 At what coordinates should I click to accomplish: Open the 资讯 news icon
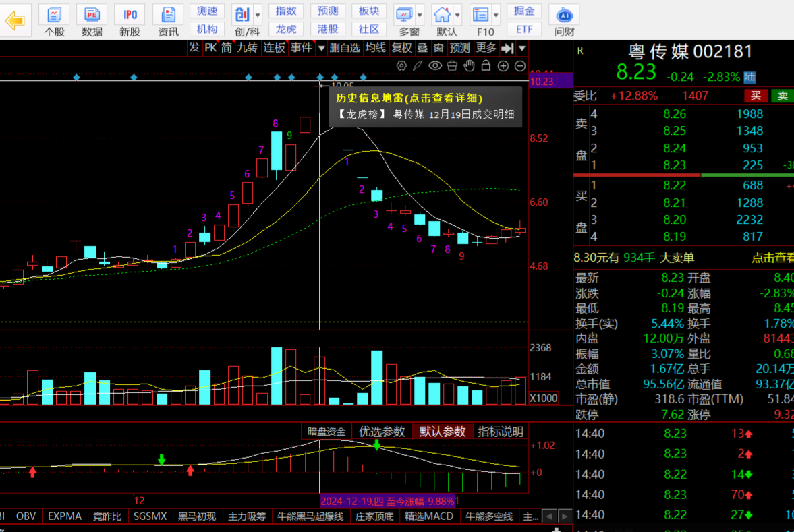coord(168,21)
